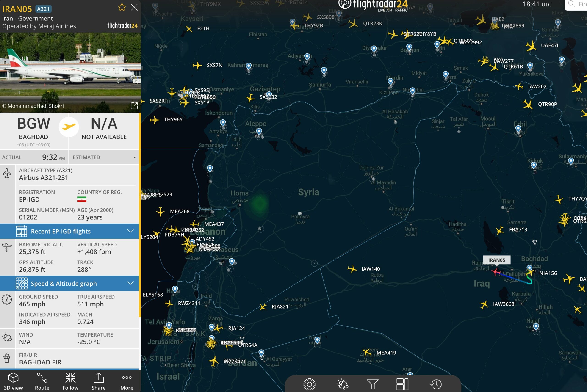Click the IRAN05 callsign heading

pyautogui.click(x=17, y=9)
